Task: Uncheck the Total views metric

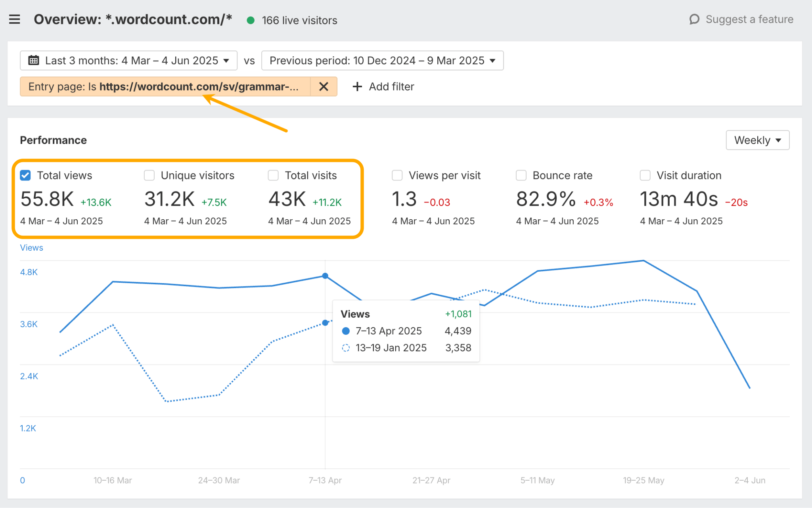Action: pos(25,175)
